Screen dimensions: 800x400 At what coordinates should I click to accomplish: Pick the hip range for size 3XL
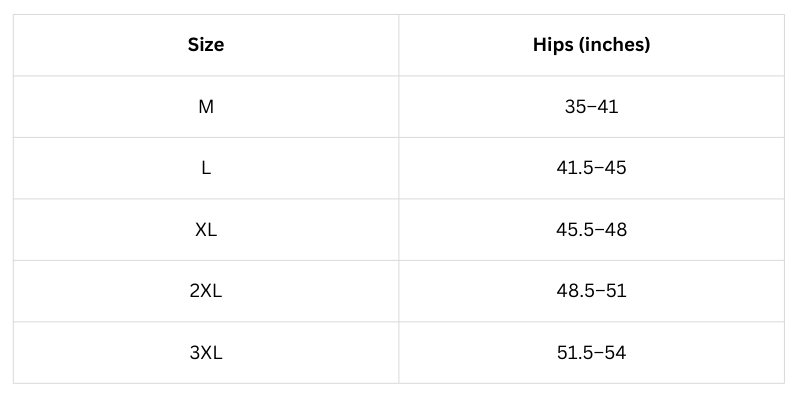(x=591, y=352)
